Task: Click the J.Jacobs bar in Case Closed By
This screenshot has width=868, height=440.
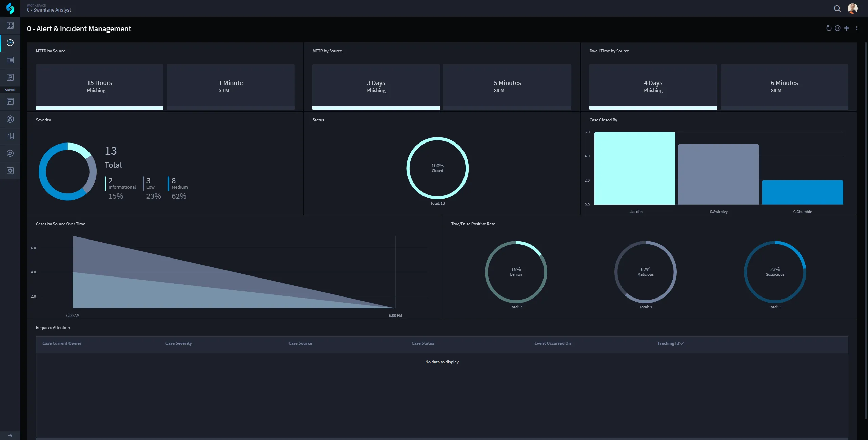Action: click(635, 168)
